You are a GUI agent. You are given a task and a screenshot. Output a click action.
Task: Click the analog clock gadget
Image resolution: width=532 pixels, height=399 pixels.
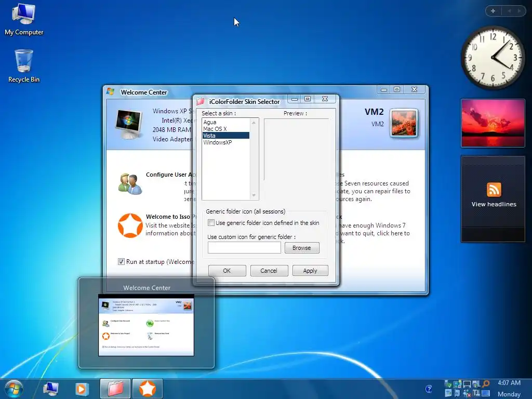pyautogui.click(x=493, y=58)
